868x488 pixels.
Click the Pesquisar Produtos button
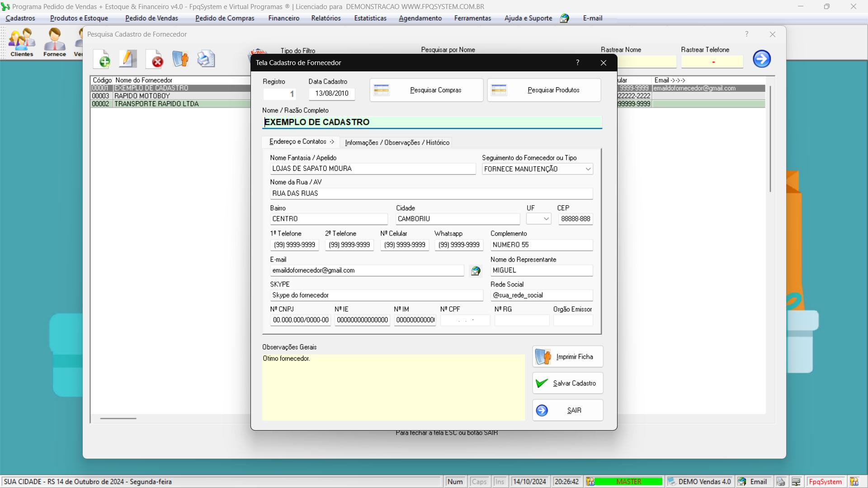544,90
